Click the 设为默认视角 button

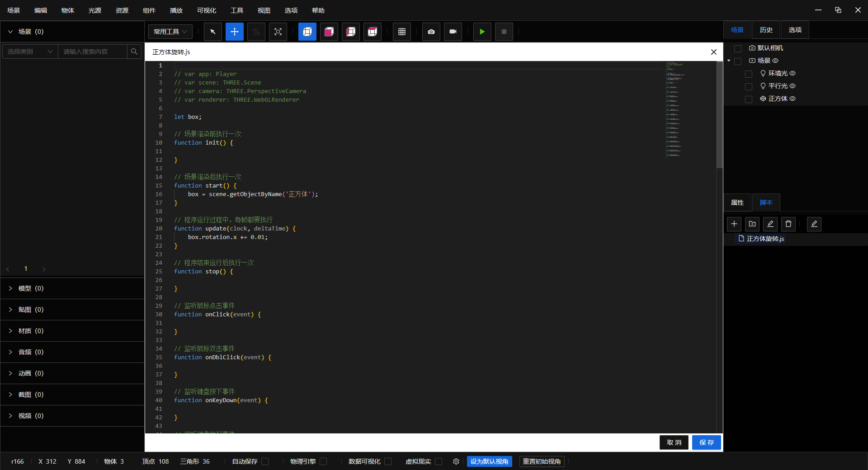point(489,461)
